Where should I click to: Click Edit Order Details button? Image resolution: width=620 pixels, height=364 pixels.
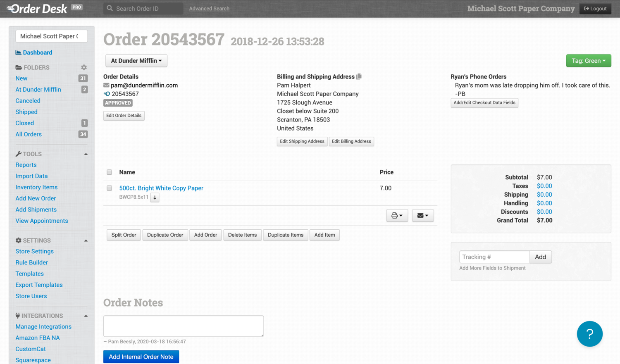tap(124, 116)
